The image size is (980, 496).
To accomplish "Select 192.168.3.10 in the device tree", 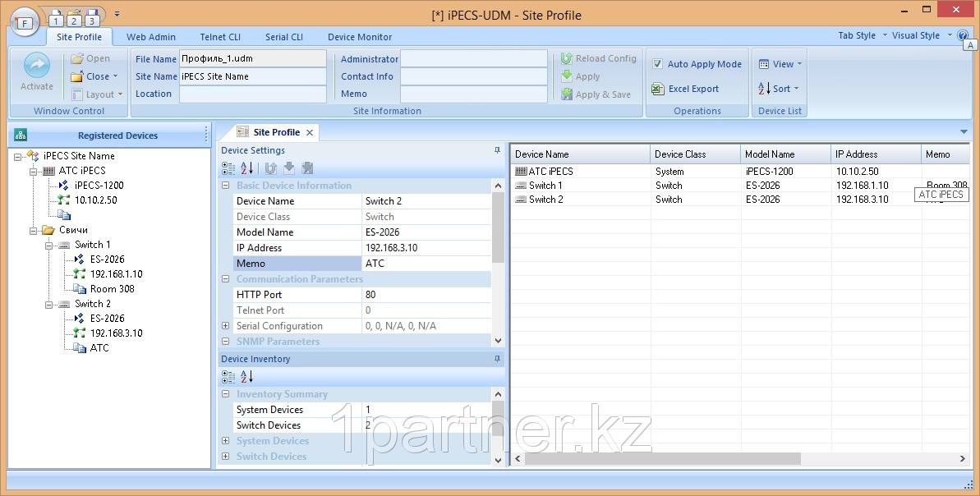I will tap(117, 333).
